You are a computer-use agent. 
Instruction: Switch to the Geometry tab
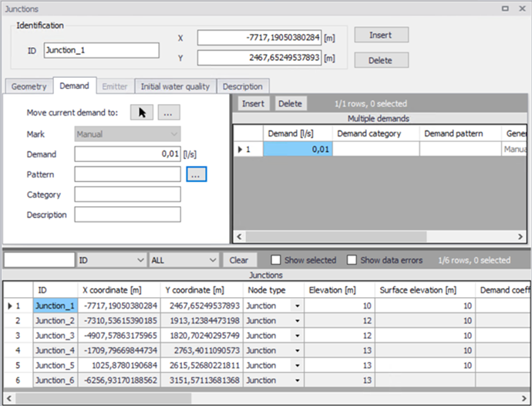(29, 86)
